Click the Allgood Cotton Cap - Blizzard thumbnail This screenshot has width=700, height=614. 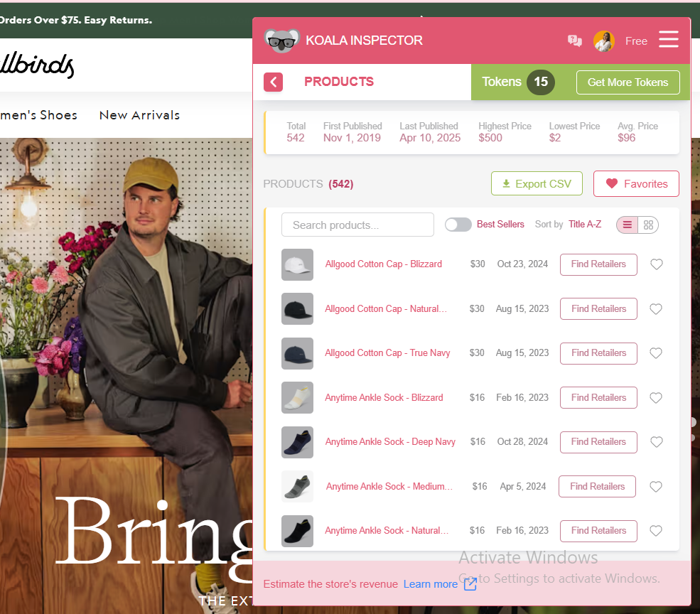click(x=297, y=265)
